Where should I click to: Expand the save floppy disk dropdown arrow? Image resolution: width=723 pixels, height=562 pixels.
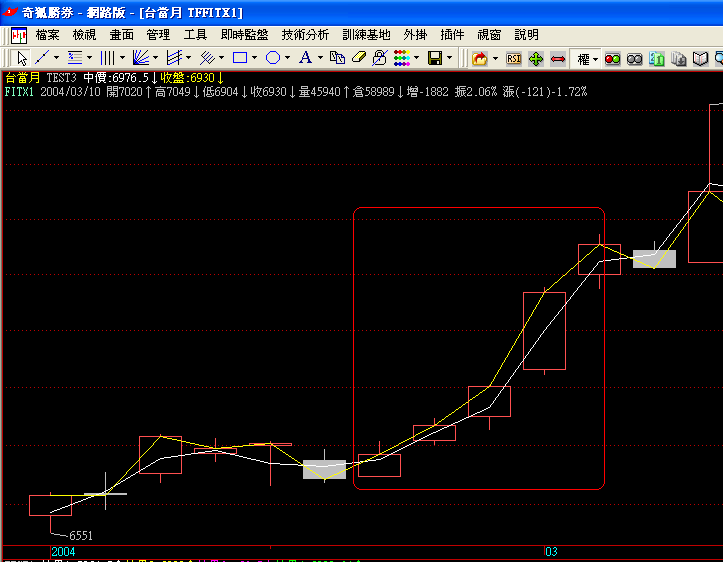(449, 58)
